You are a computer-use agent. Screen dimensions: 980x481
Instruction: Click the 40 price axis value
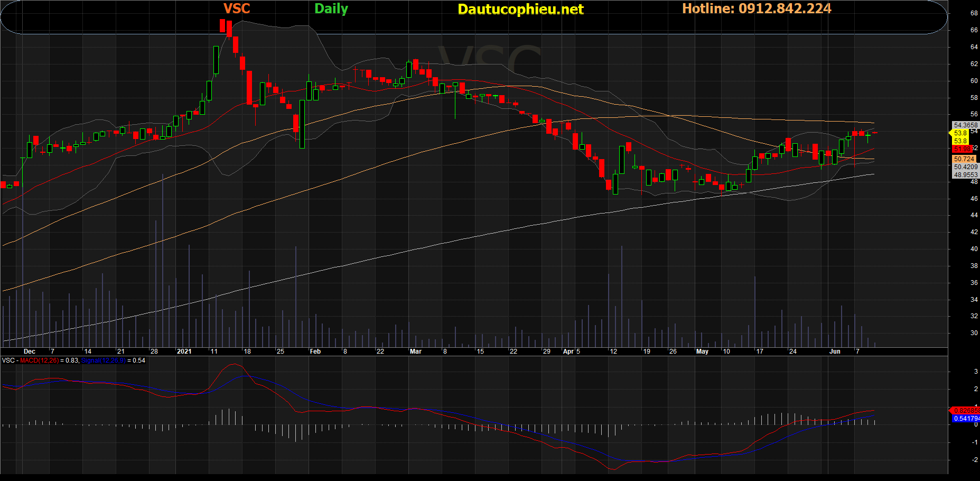point(974,249)
